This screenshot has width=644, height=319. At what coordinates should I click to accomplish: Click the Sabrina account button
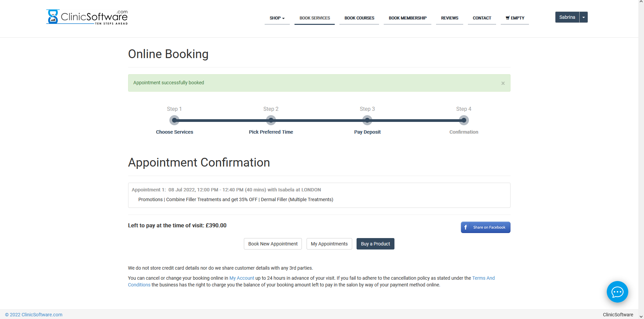coord(567,17)
